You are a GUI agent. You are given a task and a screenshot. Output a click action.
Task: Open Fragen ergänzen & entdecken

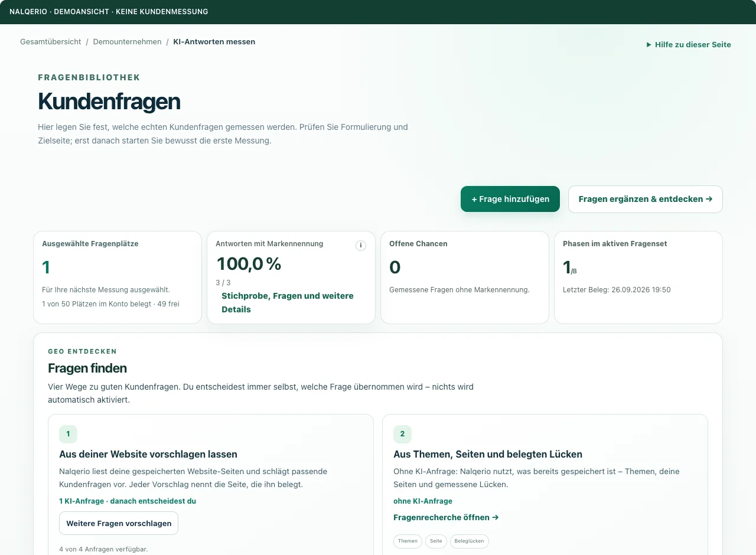point(646,199)
